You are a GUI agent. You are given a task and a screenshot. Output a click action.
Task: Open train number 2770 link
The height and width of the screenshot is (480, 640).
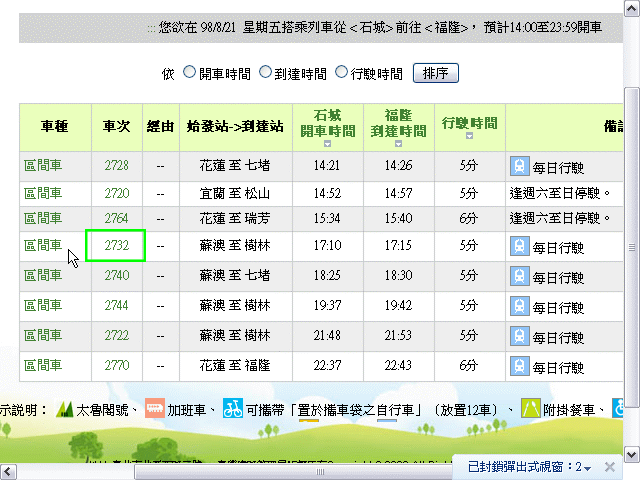click(x=116, y=365)
